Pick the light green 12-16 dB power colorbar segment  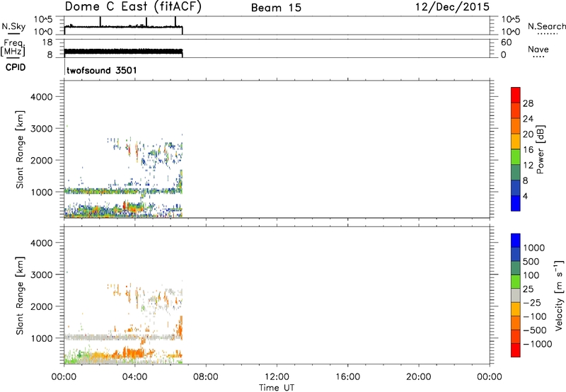(516, 156)
